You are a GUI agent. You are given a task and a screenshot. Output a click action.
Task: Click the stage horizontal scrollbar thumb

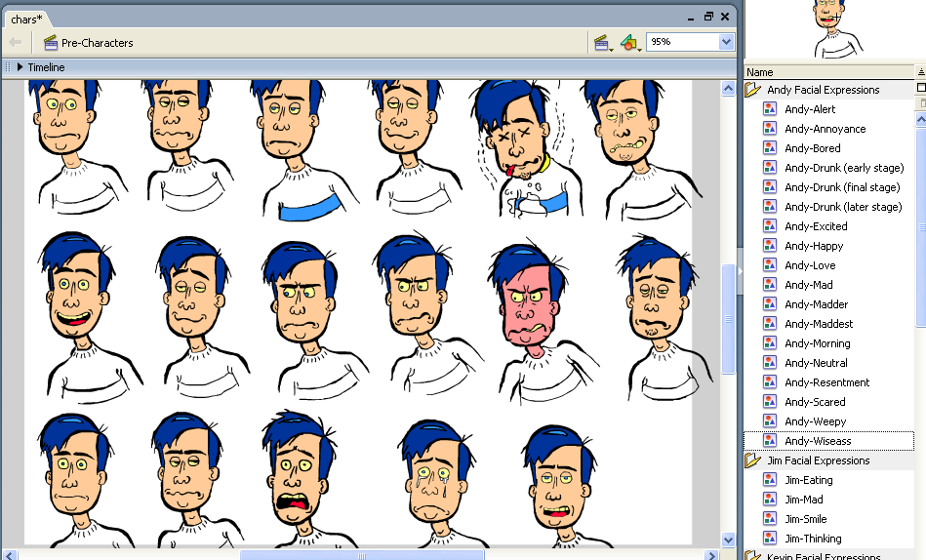362,555
